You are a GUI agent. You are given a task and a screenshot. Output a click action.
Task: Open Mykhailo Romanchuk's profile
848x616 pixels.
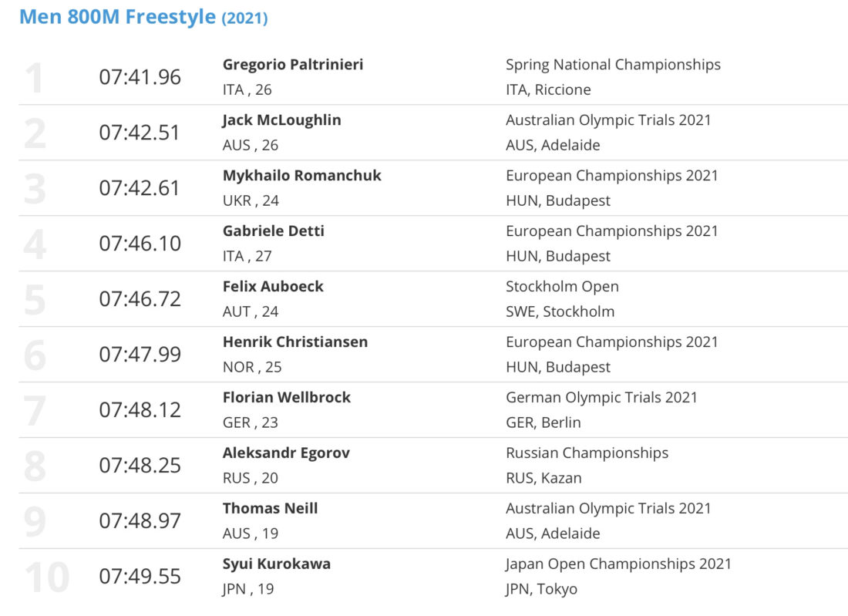click(x=301, y=175)
